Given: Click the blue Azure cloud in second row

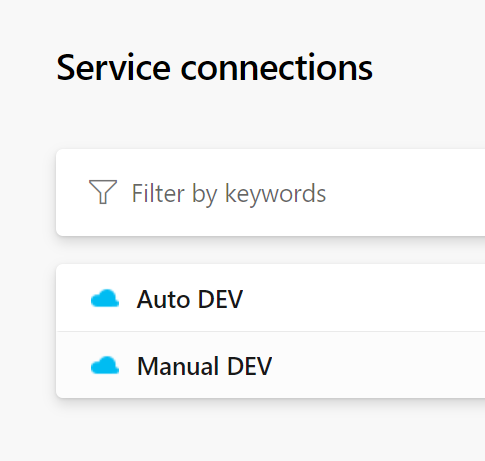Looking at the screenshot, I should pyautogui.click(x=105, y=365).
